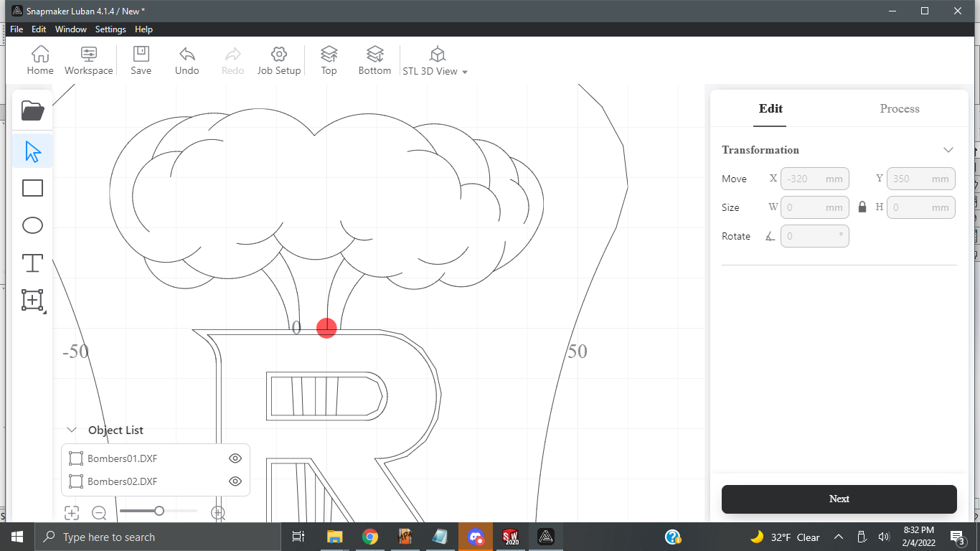
Task: Collapse the Object List panel
Action: [x=72, y=430]
